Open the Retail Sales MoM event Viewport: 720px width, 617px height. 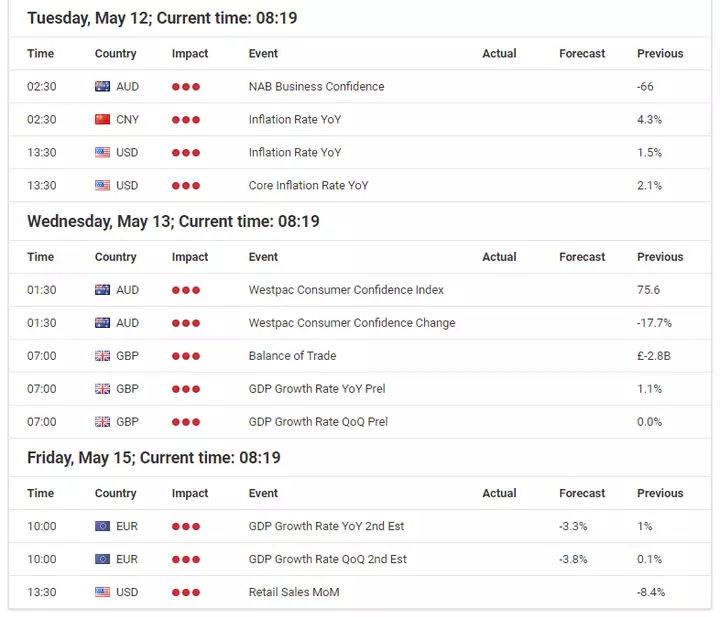tap(294, 592)
